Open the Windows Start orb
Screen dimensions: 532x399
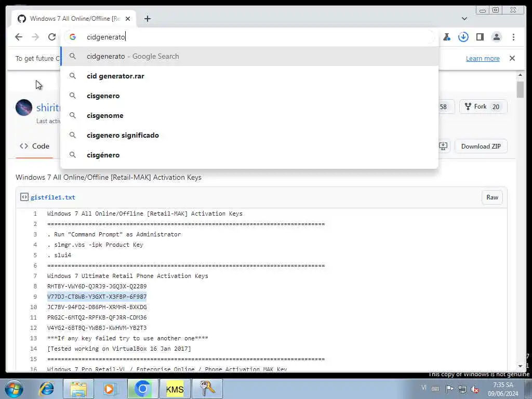point(14,389)
